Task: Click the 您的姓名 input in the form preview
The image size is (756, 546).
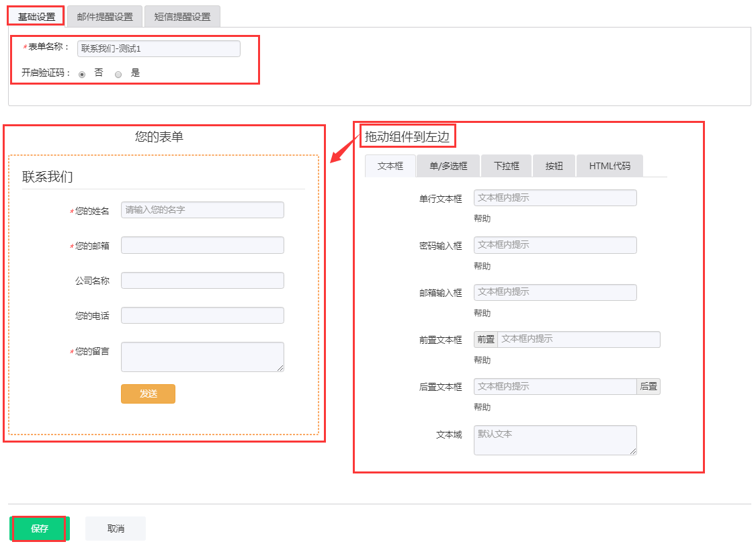Action: point(202,210)
